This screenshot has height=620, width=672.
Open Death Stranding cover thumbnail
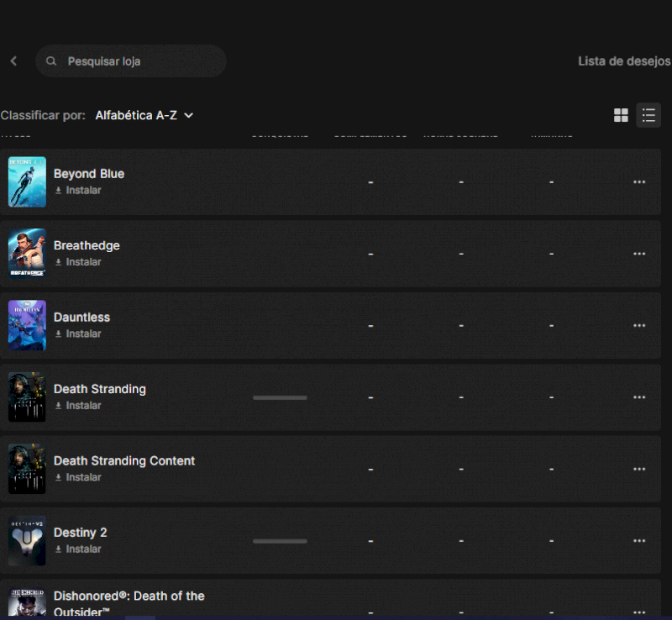pos(27,397)
